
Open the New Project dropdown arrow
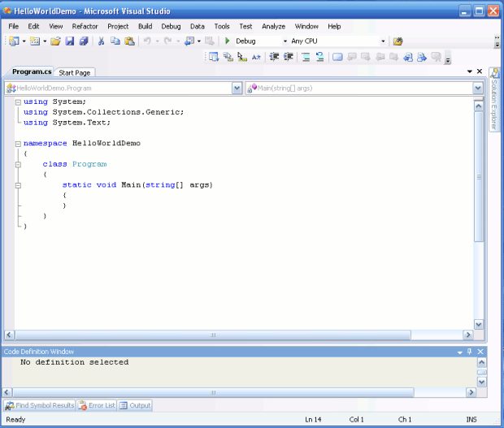pyautogui.click(x=24, y=41)
